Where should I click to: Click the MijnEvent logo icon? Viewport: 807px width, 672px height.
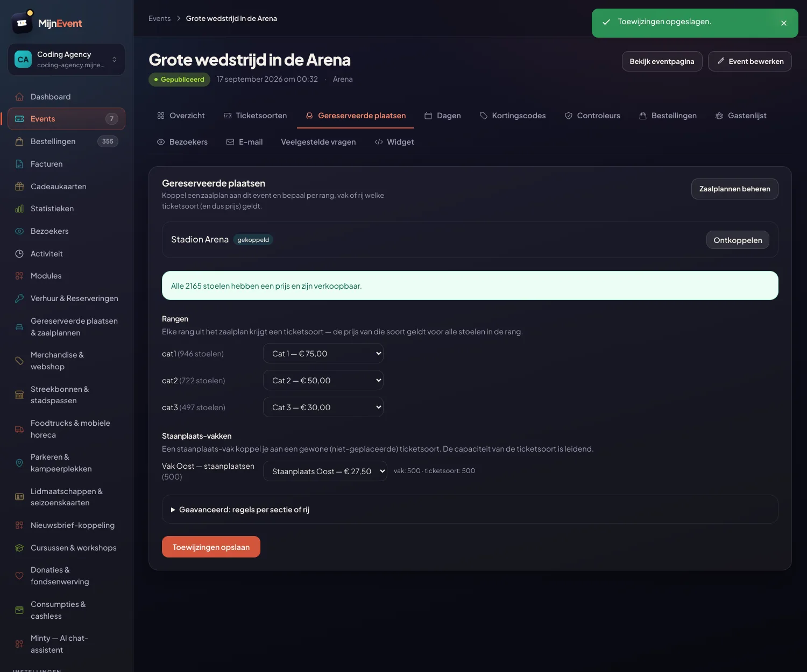tap(22, 23)
